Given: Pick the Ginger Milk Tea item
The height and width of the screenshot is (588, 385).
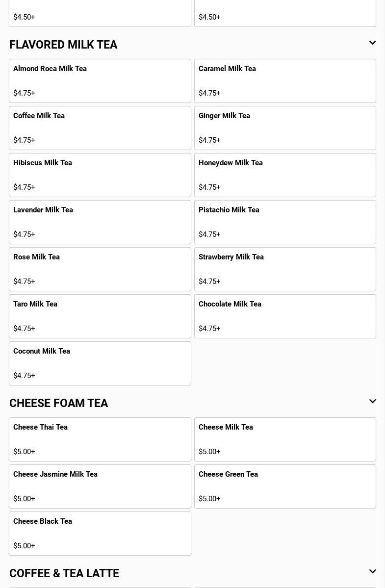Looking at the screenshot, I should 285,128.
